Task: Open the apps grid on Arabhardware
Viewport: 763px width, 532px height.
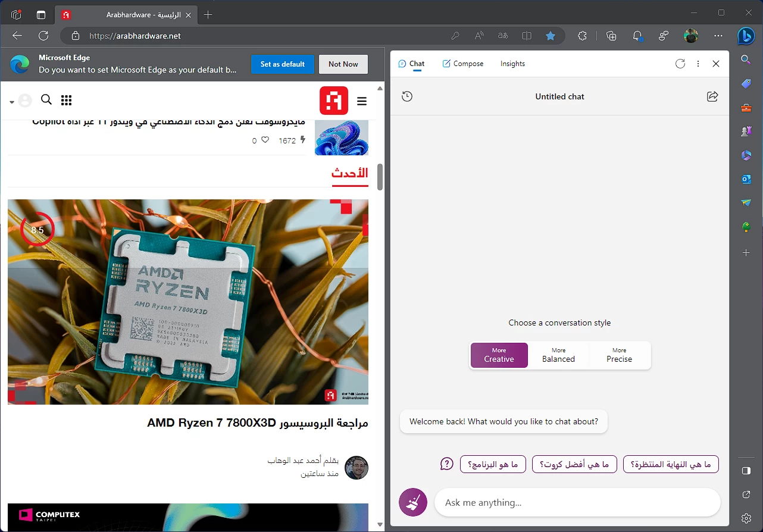Action: (66, 100)
